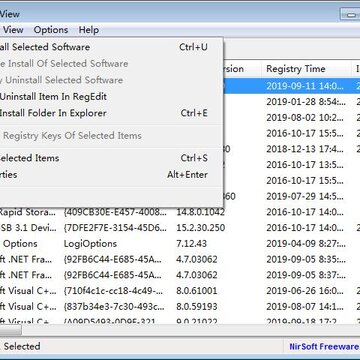This screenshot has width=360, height=360.
Task: Open the Help menu
Action: tap(89, 30)
